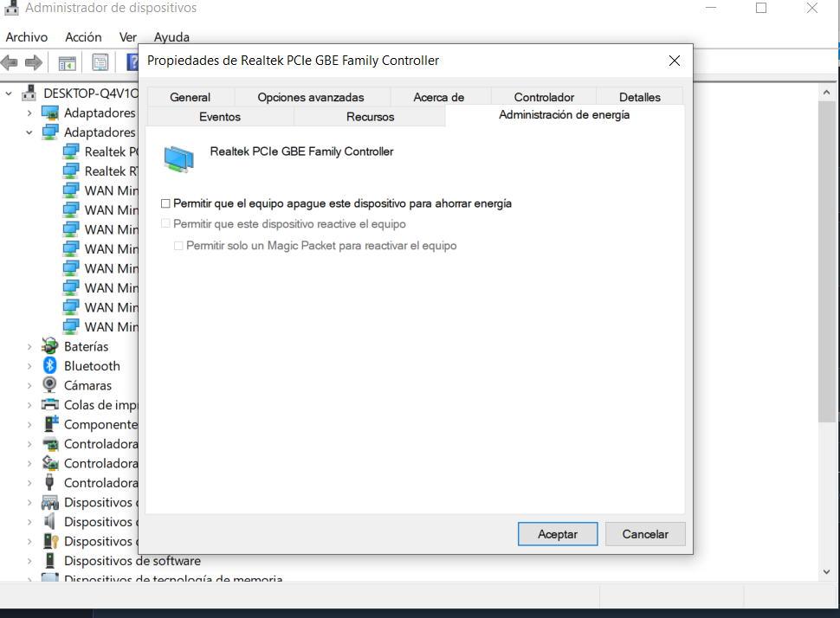840x618 pixels.
Task: Select the Baterías tree item text
Action: coord(87,346)
